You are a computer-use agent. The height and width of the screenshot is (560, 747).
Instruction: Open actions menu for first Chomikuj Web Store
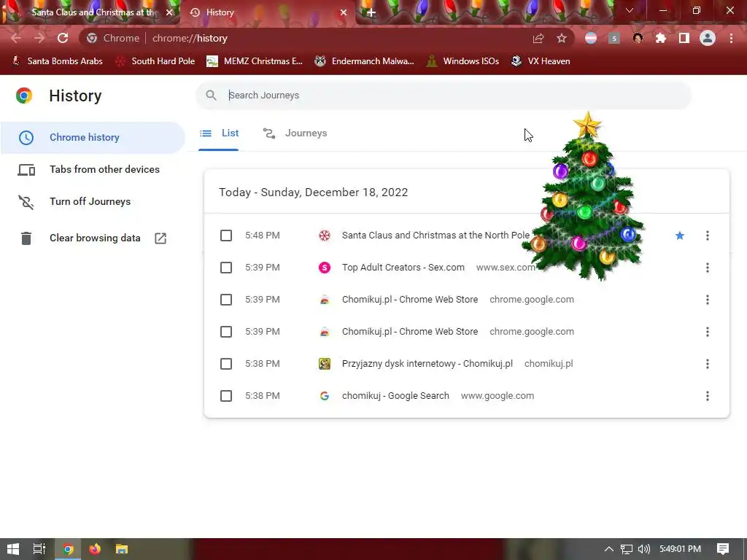click(x=708, y=300)
